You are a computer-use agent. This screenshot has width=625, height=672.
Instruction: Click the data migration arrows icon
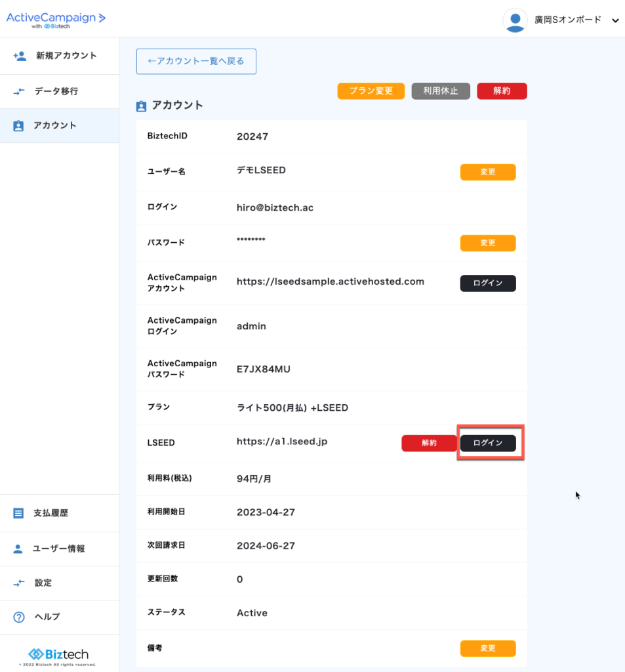point(20,91)
